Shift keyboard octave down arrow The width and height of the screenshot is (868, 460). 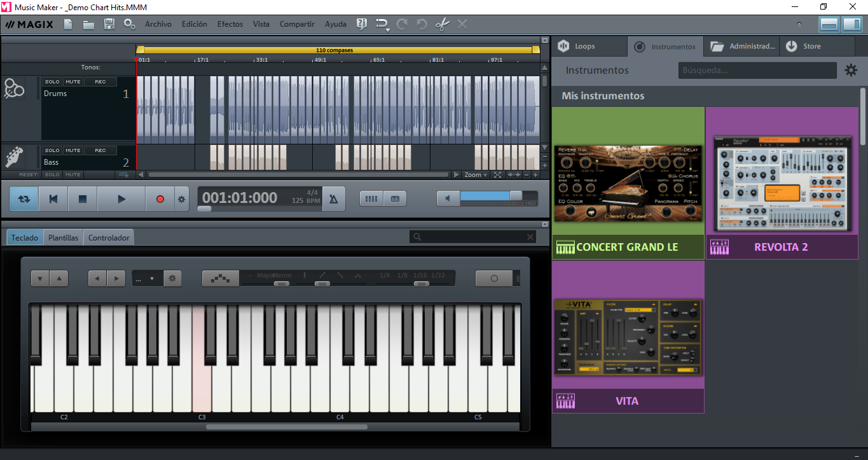click(x=40, y=278)
